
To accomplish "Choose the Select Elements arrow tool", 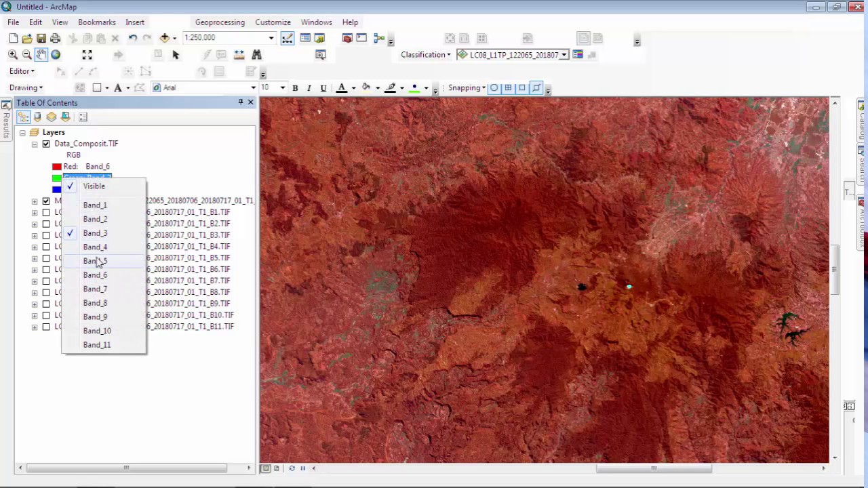I will pos(176,55).
